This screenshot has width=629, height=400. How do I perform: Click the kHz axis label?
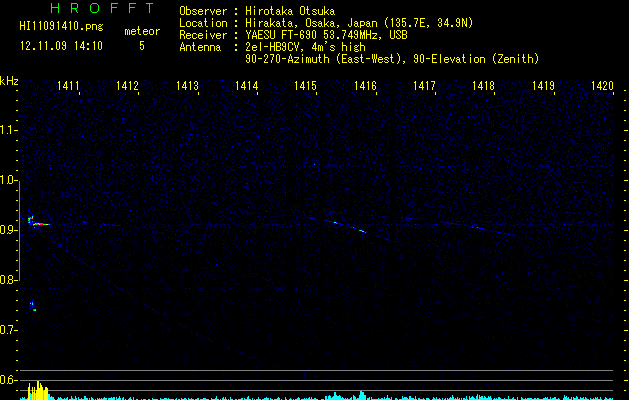[x=9, y=81]
